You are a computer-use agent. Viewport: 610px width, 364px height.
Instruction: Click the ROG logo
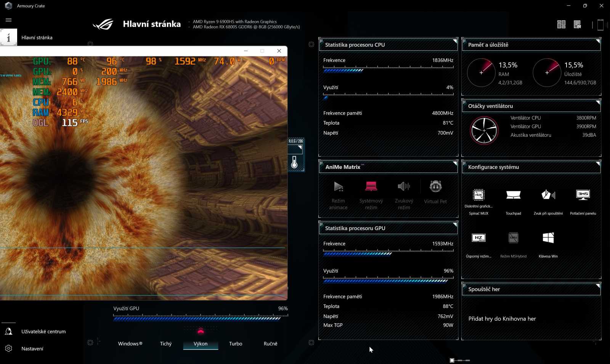point(103,24)
